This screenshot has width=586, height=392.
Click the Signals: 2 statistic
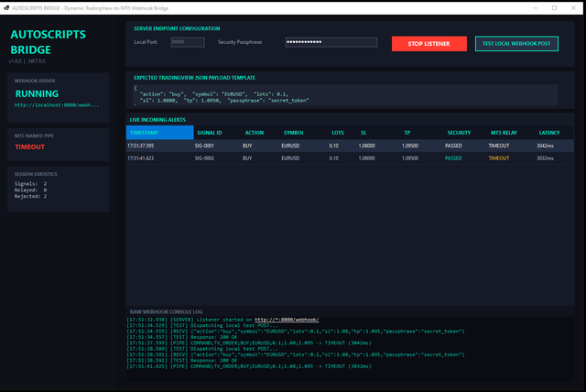point(30,184)
